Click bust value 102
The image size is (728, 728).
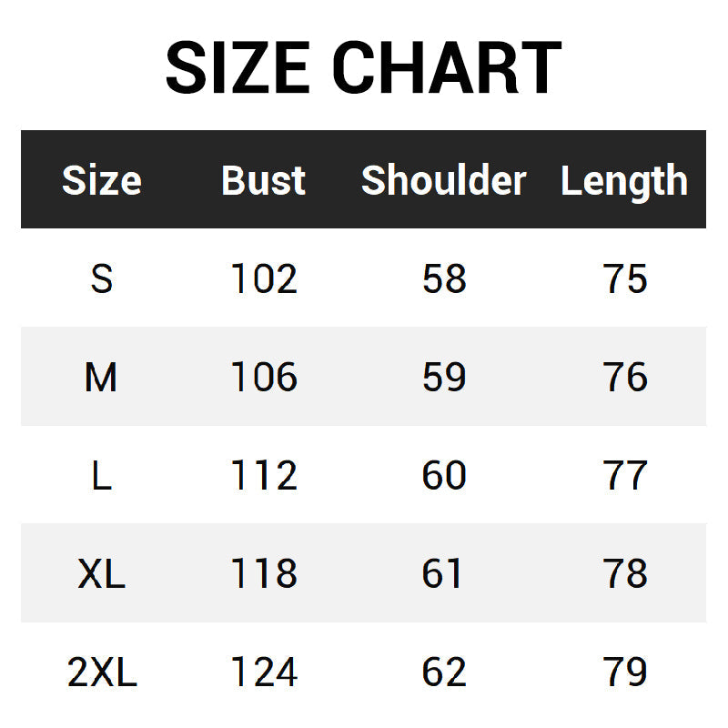[263, 278]
